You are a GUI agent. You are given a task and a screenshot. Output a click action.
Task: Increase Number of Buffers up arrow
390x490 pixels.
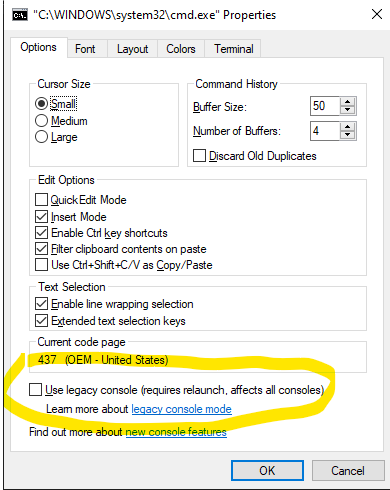(x=347, y=127)
